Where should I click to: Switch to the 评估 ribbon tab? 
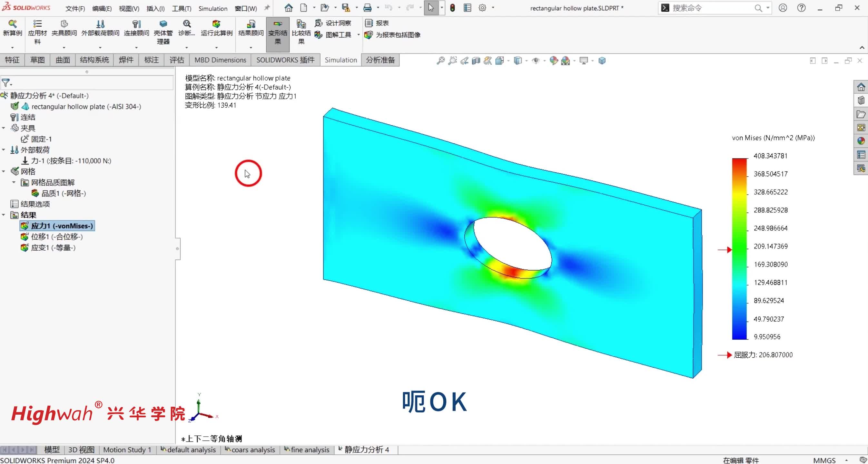coord(177,60)
